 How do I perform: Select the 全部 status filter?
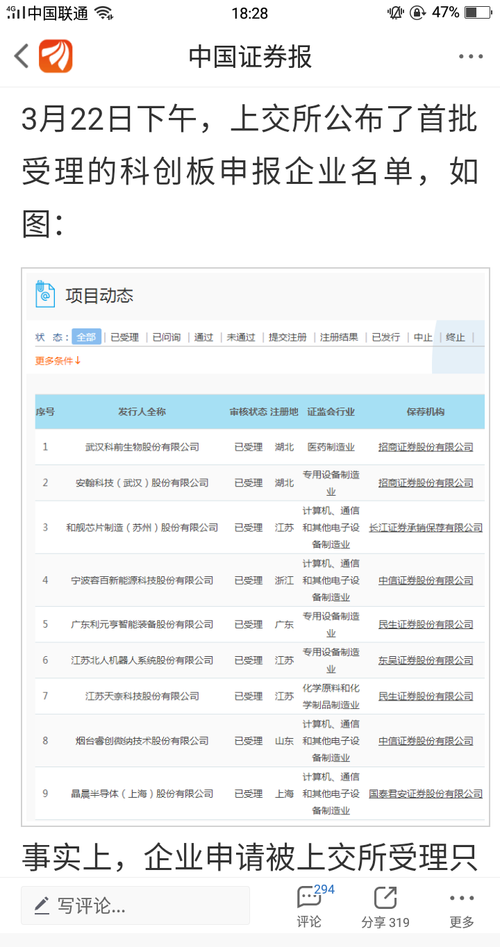86,337
